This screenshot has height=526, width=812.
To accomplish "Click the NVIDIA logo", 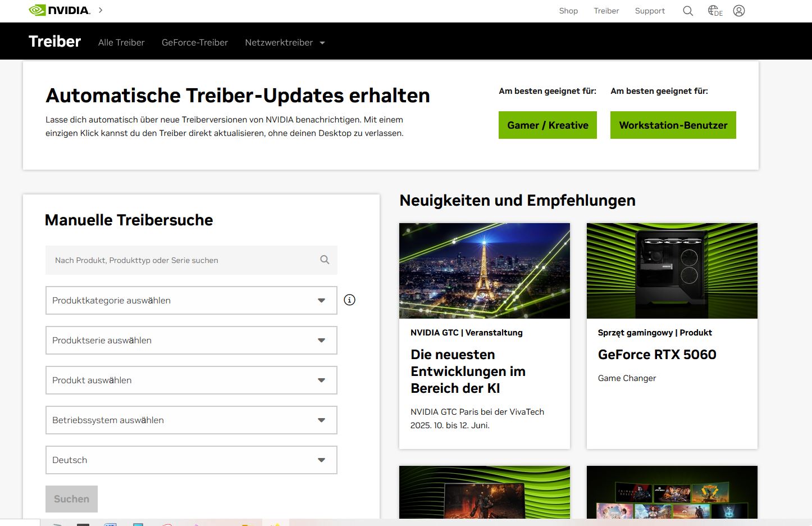I will click(59, 10).
